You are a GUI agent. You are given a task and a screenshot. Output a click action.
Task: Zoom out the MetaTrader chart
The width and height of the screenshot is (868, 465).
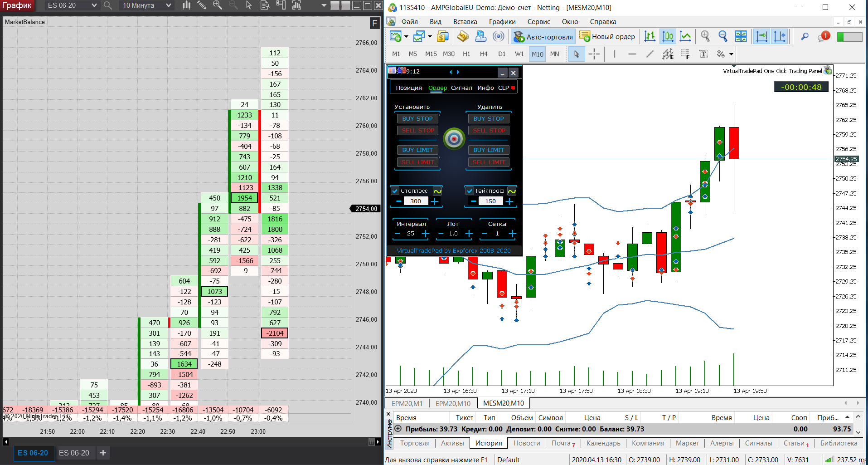tap(723, 37)
